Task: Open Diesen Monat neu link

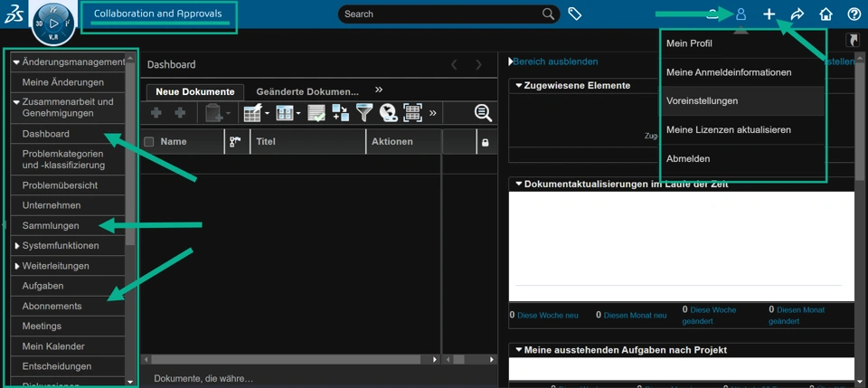Action: point(635,315)
